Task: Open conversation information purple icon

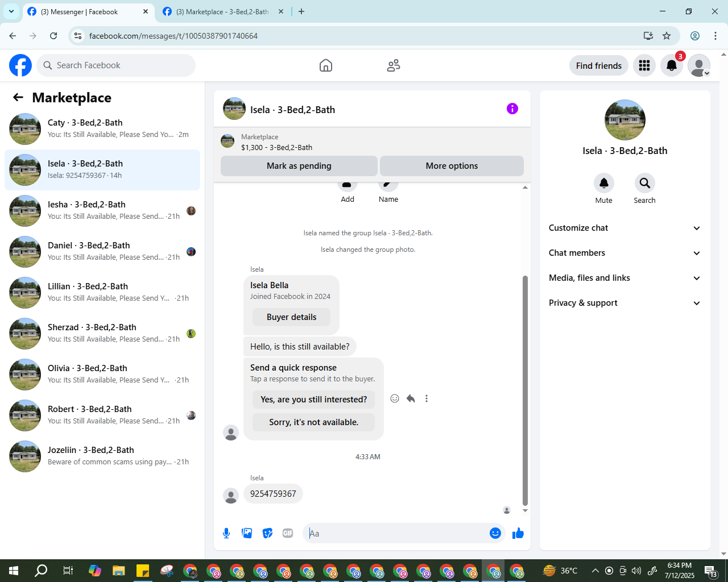Action: (512, 109)
